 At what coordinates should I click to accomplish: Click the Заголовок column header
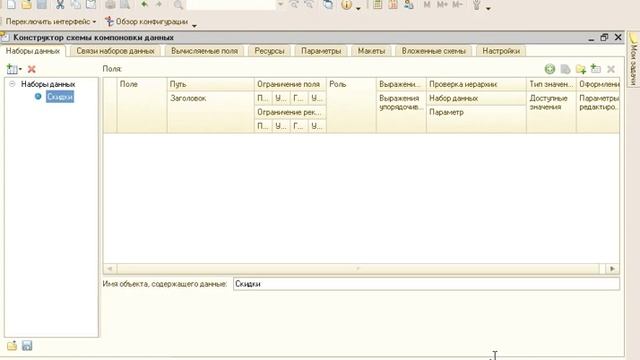click(x=211, y=112)
